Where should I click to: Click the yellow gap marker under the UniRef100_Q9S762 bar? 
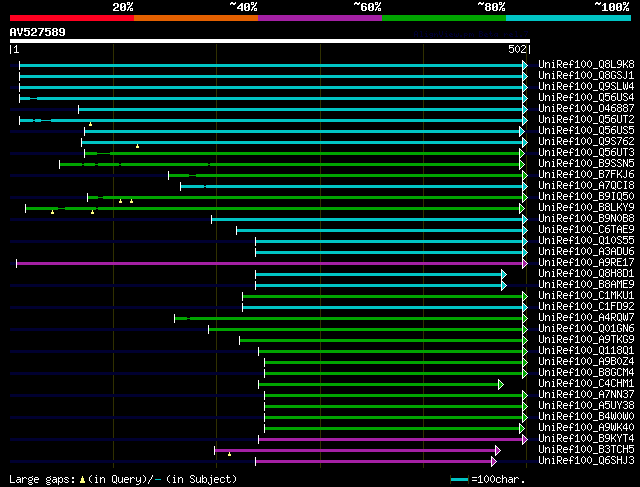pos(138,146)
